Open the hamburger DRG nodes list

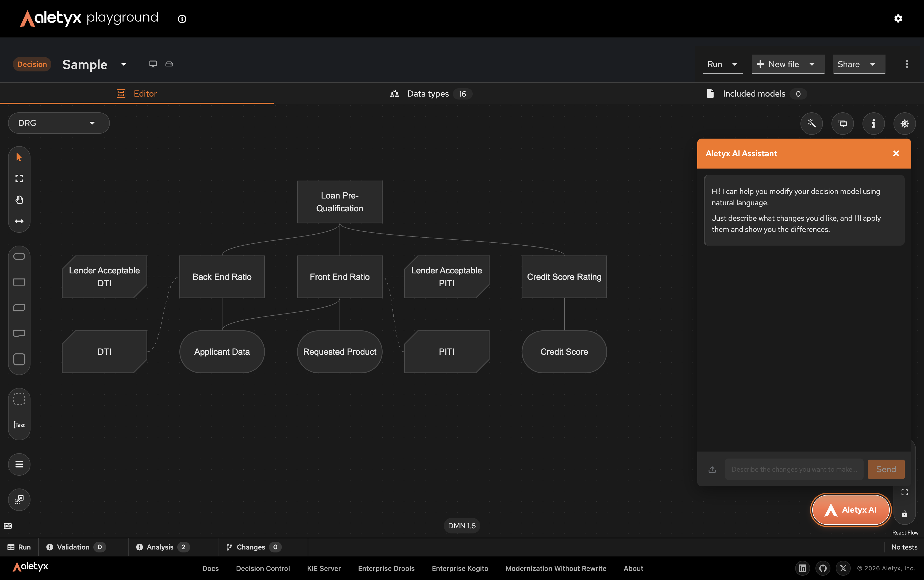[19, 464]
